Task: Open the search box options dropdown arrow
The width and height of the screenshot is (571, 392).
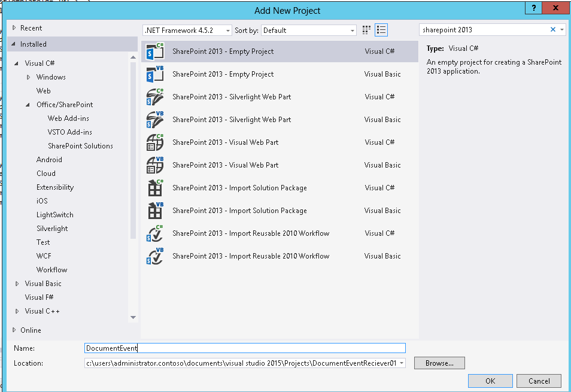Action: click(562, 30)
